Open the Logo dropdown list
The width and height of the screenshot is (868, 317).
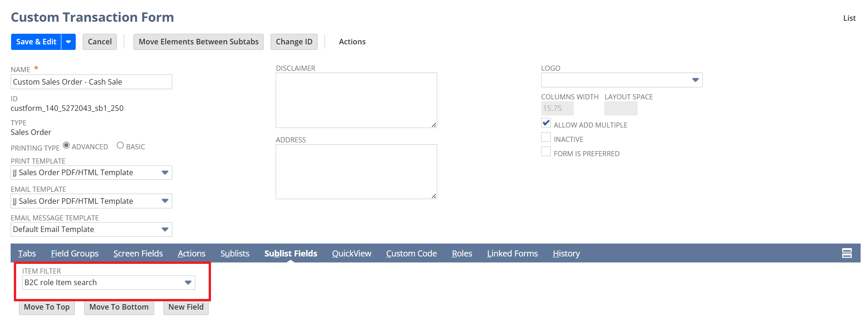click(695, 80)
